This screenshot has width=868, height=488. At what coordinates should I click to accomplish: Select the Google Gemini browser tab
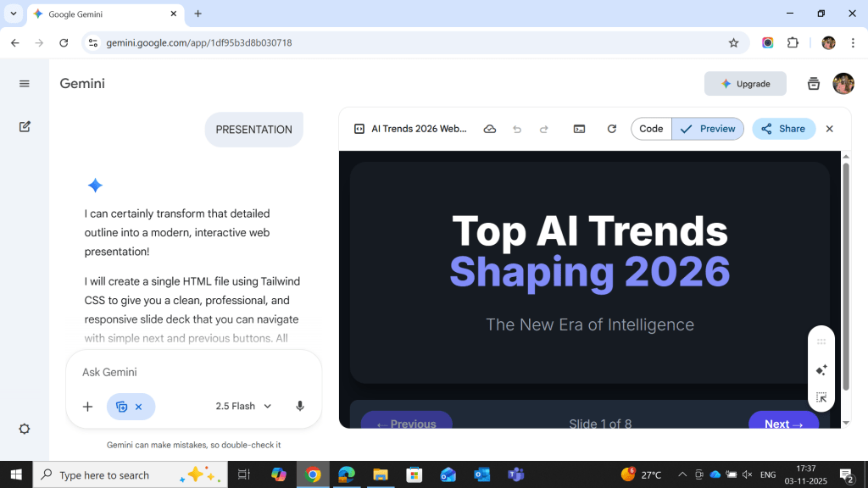tap(103, 14)
